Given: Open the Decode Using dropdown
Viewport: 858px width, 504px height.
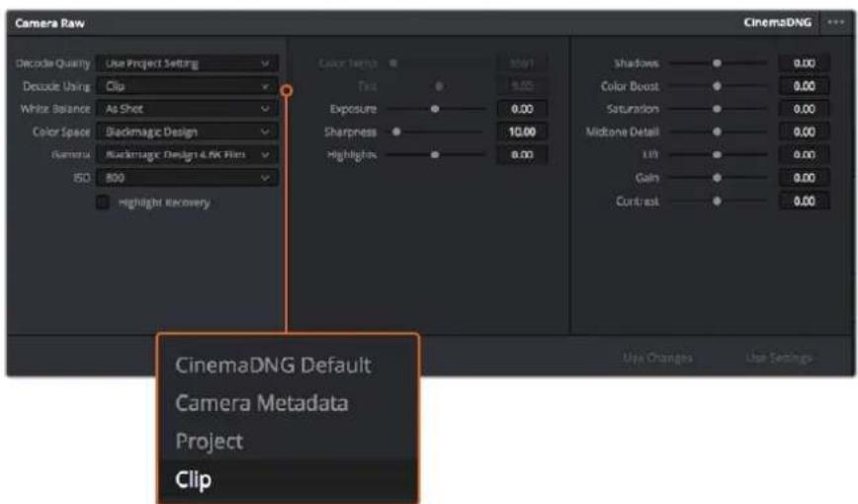Looking at the screenshot, I should (187, 86).
